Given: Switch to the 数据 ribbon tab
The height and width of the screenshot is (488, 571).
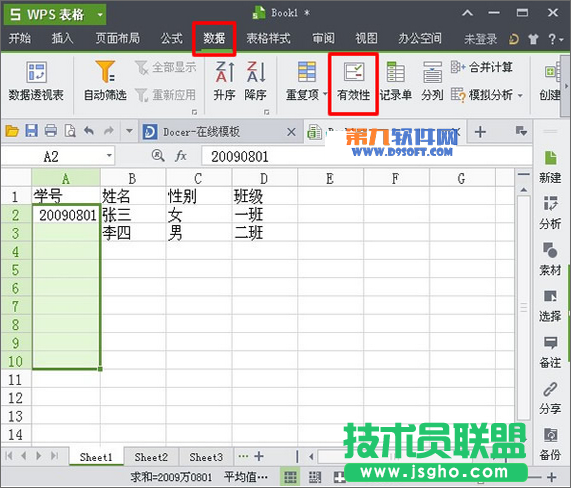Looking at the screenshot, I should tap(214, 38).
